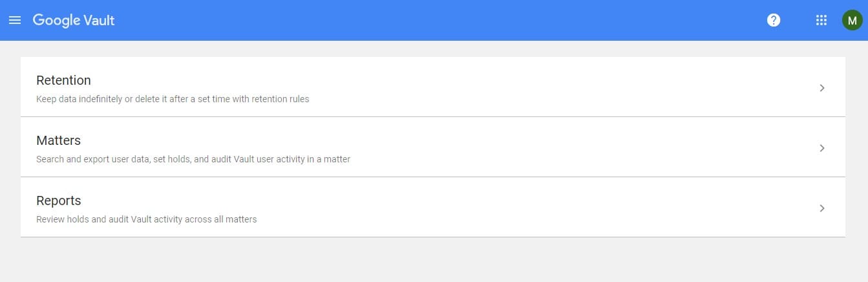Click the Help question mark icon
Screen dimensions: 868x282
[774, 20]
